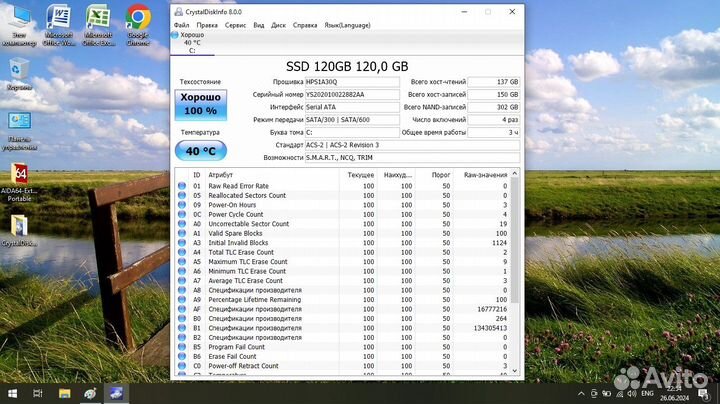Open File Explorer from the taskbar
The image size is (720, 404).
pos(64,393)
